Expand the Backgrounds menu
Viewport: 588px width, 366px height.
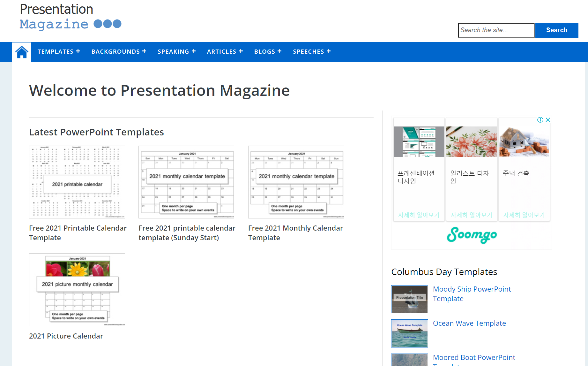(119, 51)
